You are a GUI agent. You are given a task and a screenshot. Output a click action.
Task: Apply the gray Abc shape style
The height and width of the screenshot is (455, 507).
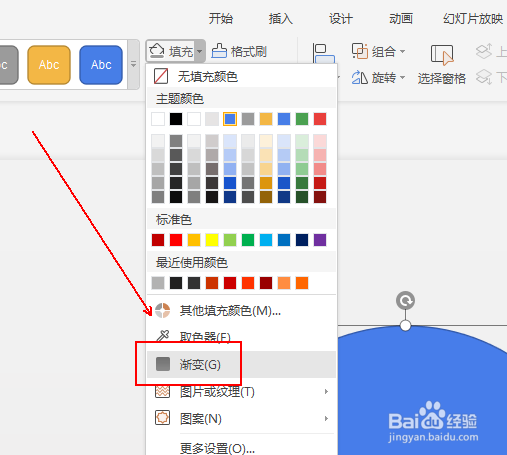pos(8,65)
